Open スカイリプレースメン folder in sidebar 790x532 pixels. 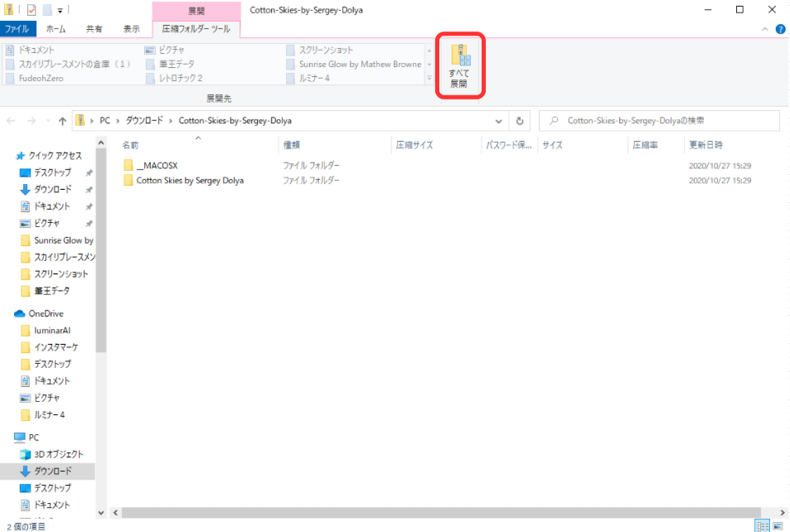(x=57, y=257)
